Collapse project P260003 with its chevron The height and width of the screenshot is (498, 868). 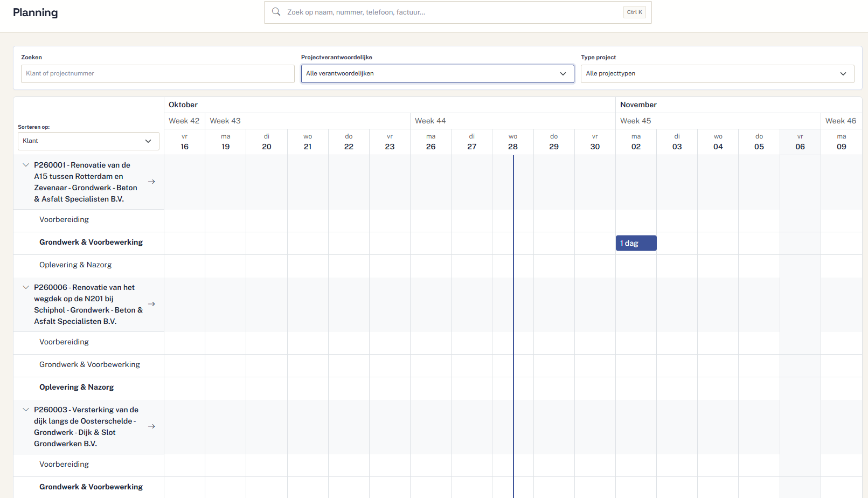click(26, 410)
